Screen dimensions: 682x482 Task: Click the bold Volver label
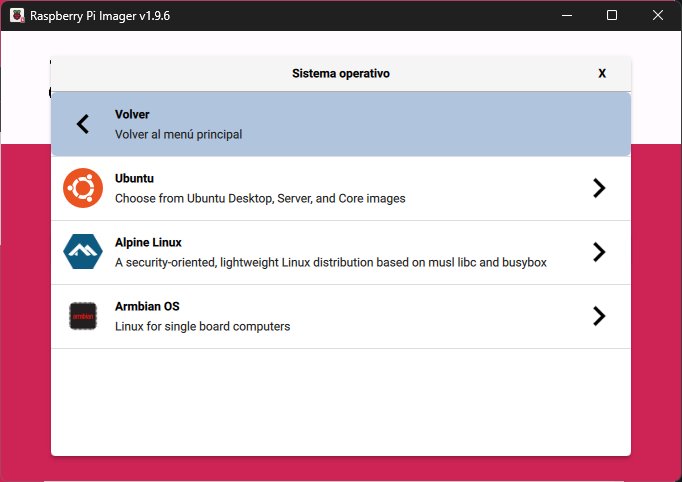132,114
